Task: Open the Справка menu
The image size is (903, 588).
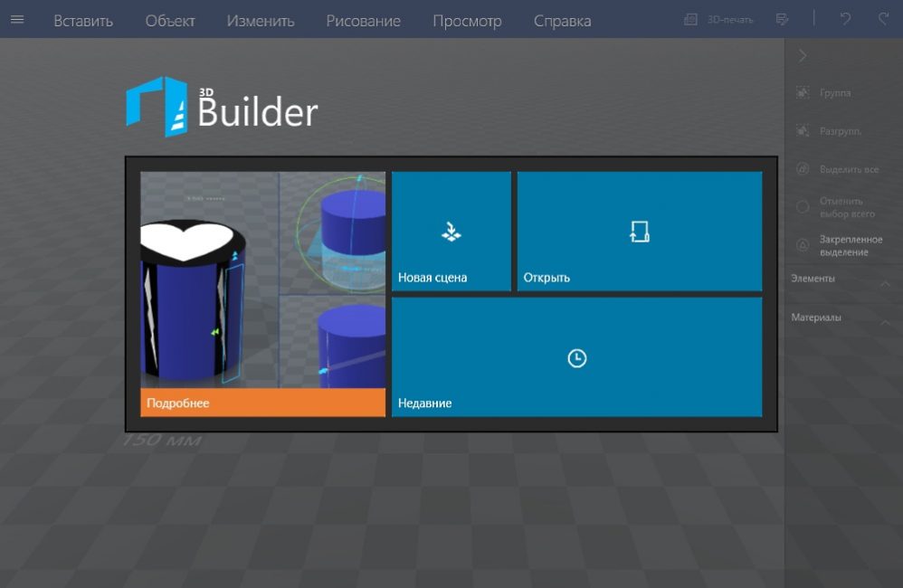Action: point(562,22)
